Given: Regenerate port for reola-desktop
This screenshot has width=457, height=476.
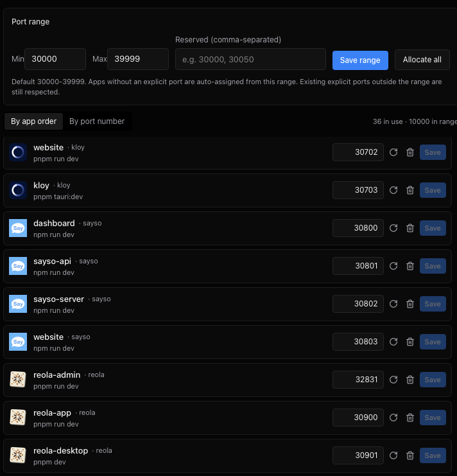Looking at the screenshot, I should [x=393, y=455].
